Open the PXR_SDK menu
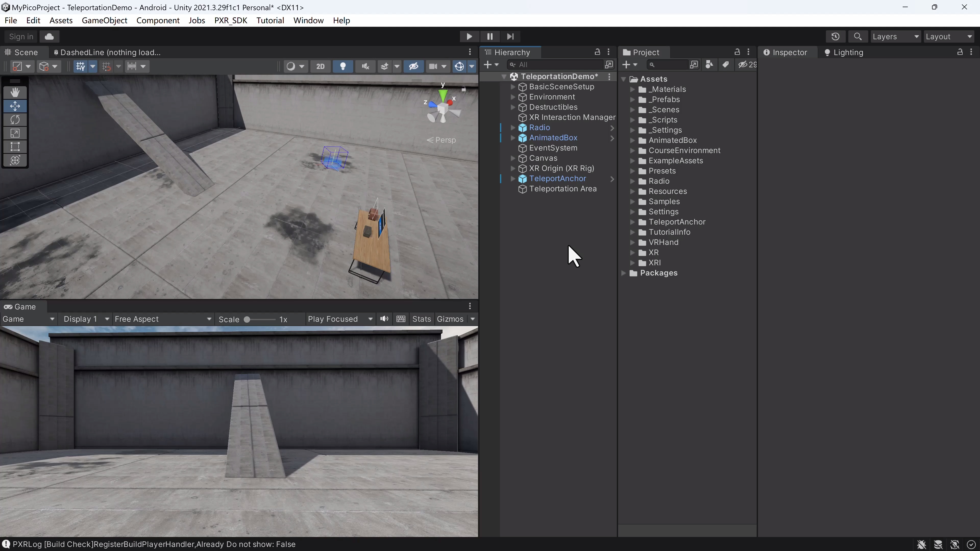The width and height of the screenshot is (980, 551). click(230, 20)
